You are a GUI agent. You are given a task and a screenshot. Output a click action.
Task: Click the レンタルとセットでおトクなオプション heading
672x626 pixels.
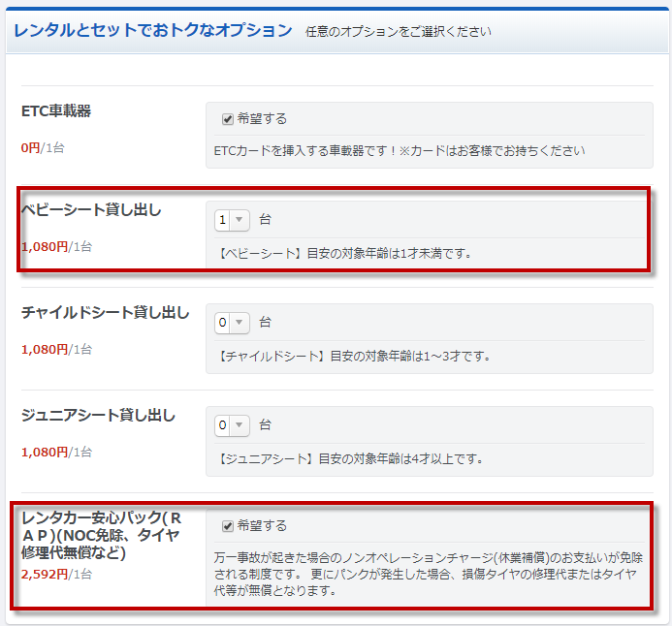pos(152,30)
